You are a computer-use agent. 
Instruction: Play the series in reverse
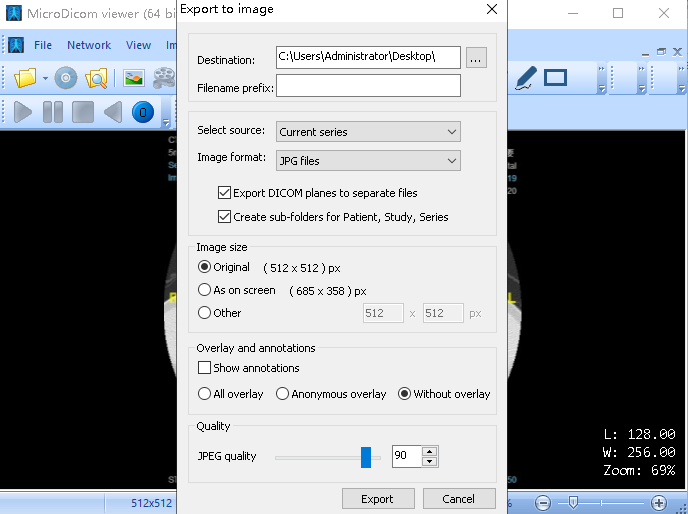[x=113, y=112]
